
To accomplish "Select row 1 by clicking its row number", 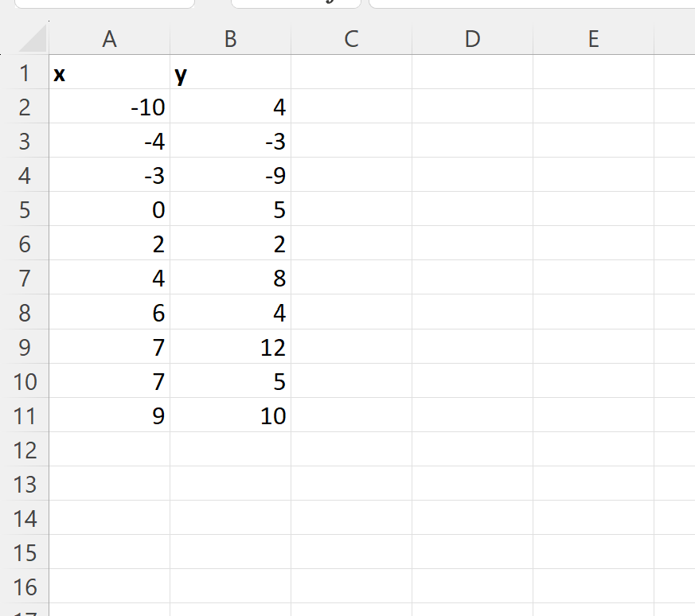I will pos(25,72).
